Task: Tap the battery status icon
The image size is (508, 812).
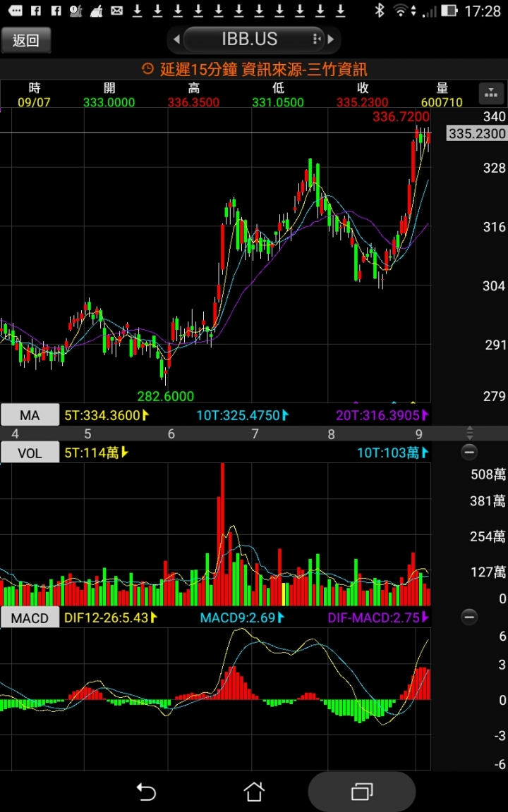Action: (x=449, y=10)
